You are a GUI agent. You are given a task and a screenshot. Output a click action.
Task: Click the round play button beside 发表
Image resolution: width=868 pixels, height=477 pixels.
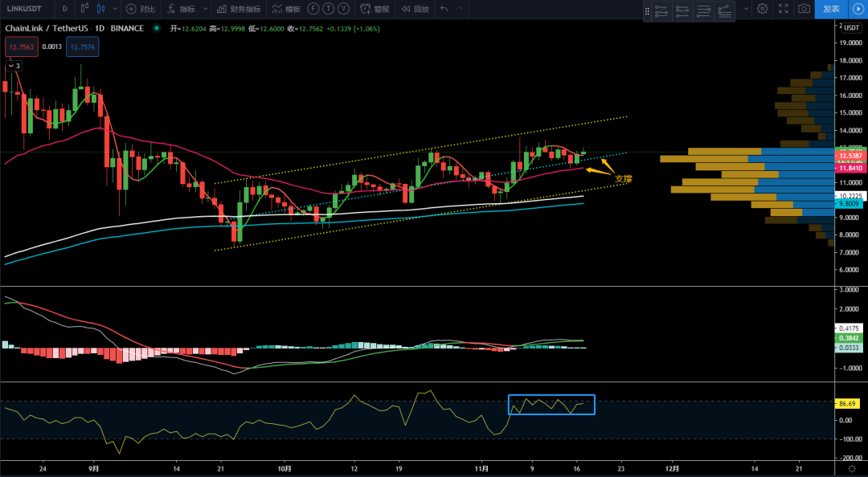(x=857, y=10)
